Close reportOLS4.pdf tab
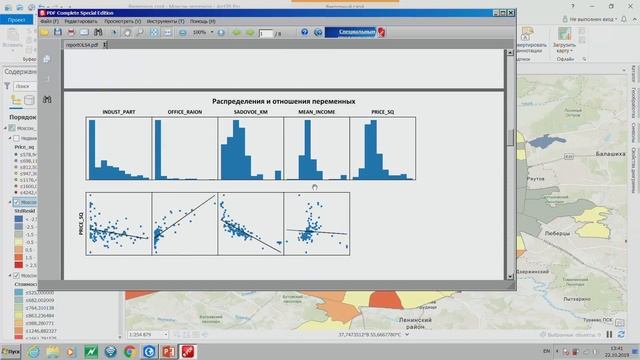Screen dimensions: 640x360 point(105,45)
